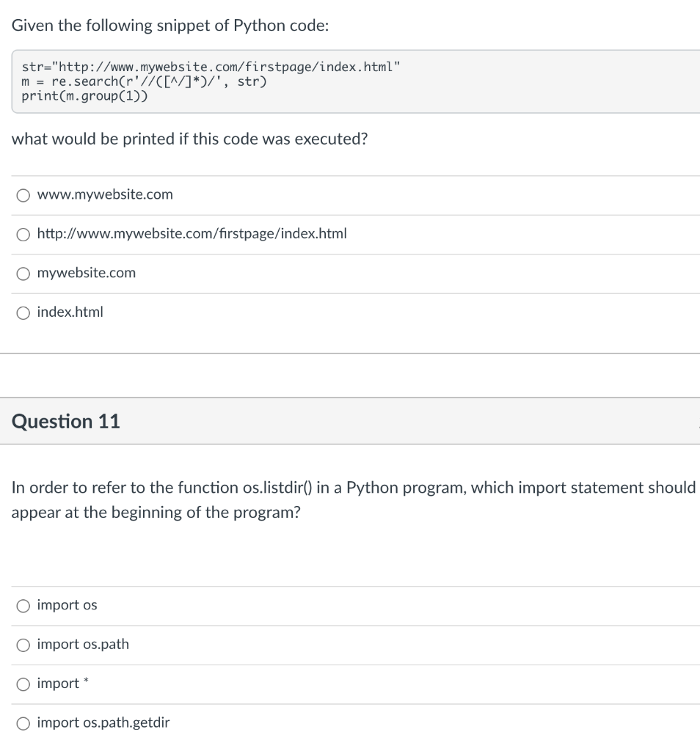
Task: Click the 'import os.path.getdir' answer label text
Action: 103,722
